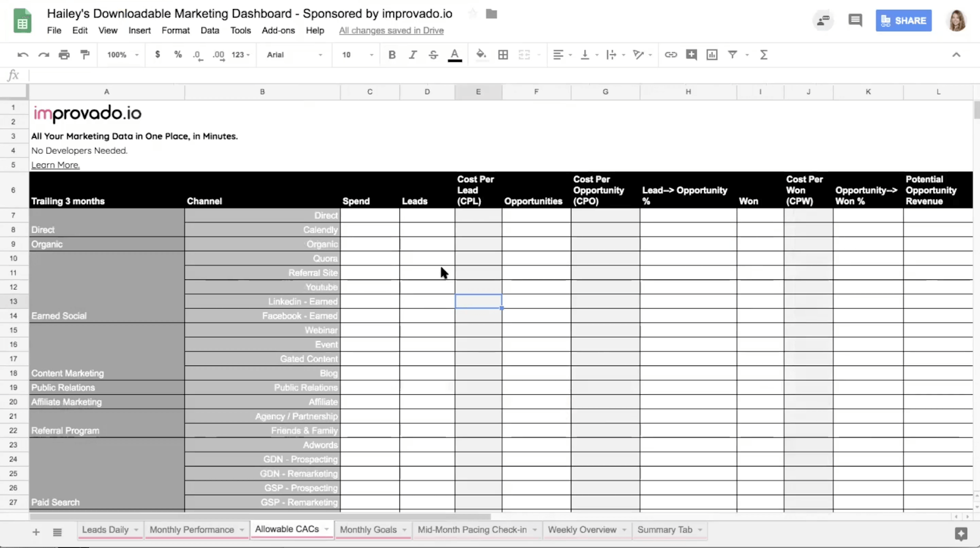Click the Explore button at bottom right
Screen dimensions: 980x548
(961, 534)
